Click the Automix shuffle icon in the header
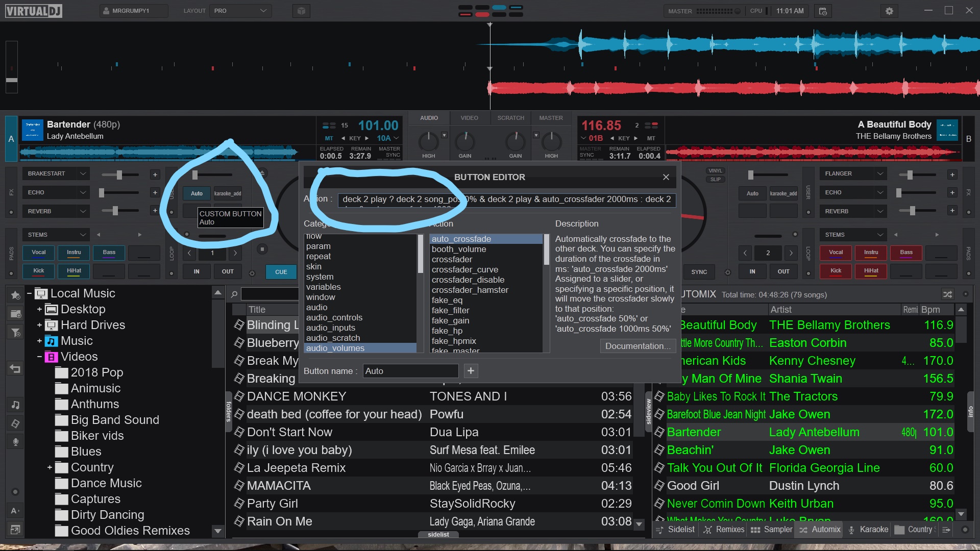The height and width of the screenshot is (551, 980). [x=947, y=294]
